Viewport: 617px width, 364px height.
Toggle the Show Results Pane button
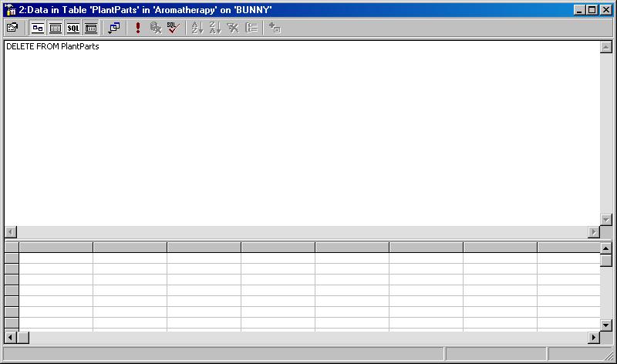pos(91,28)
